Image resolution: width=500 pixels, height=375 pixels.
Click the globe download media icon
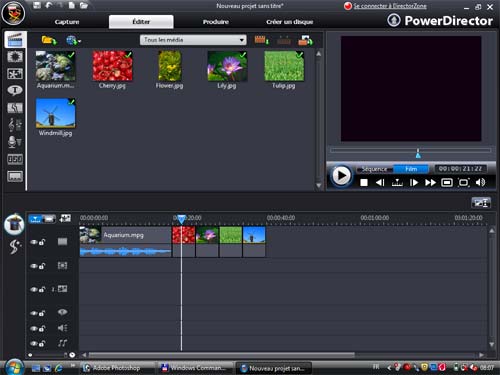[x=71, y=40]
